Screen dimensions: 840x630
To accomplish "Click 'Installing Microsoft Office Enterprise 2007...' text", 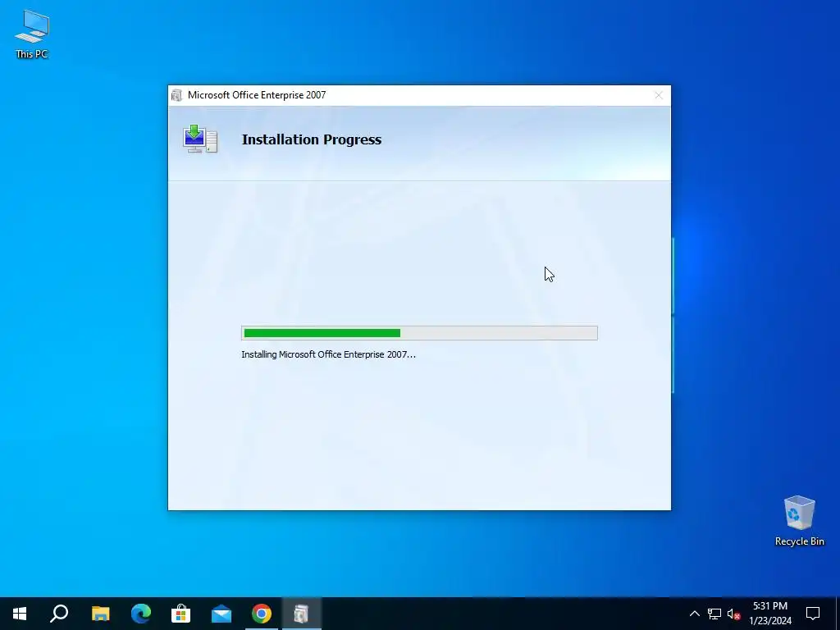I will [x=328, y=354].
